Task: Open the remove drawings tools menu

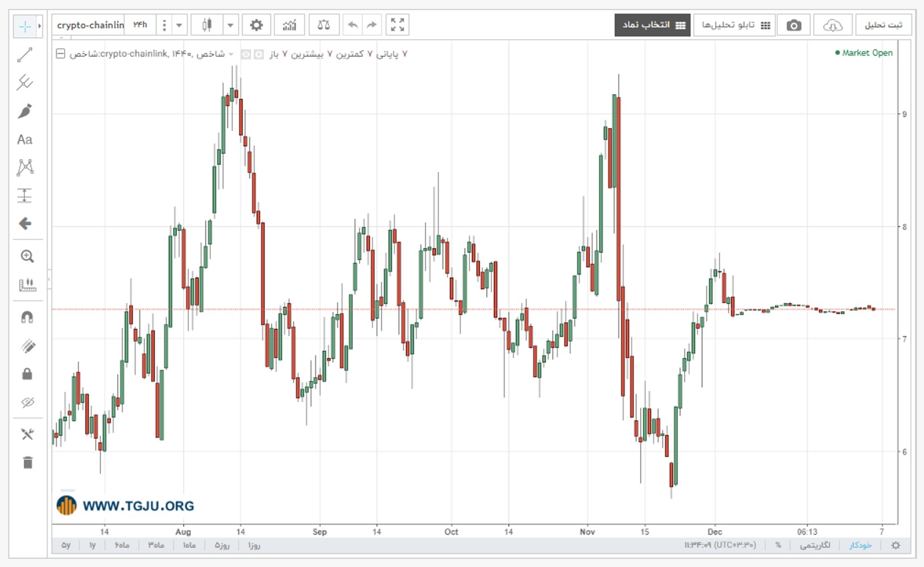Action: click(x=27, y=434)
